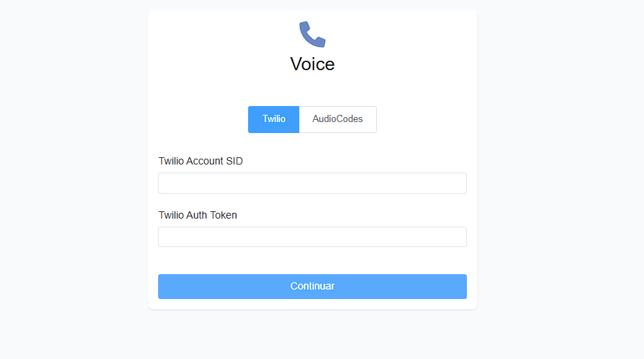Select the Twilio provider tab
The image size is (644, 359).
click(274, 119)
